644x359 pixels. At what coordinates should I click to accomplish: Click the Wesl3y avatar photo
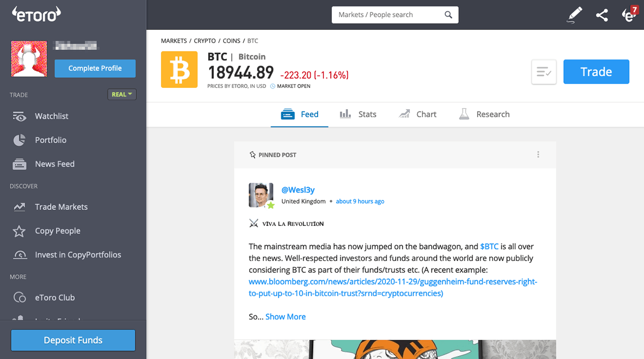pyautogui.click(x=261, y=195)
